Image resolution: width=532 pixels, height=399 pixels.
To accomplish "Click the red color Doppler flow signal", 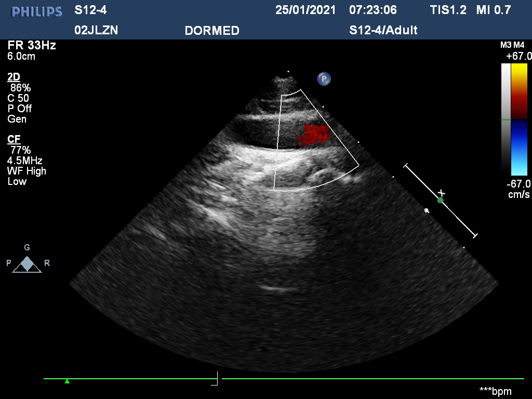I will (x=313, y=134).
